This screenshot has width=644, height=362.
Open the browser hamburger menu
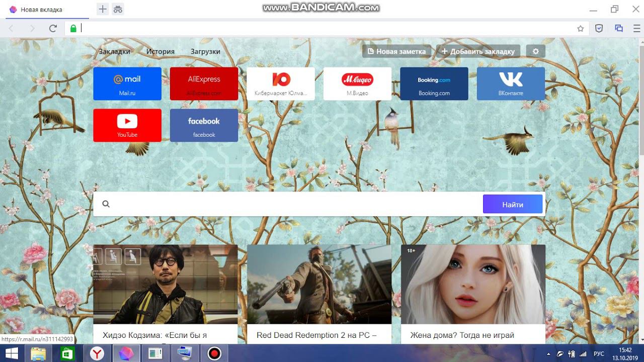(637, 29)
